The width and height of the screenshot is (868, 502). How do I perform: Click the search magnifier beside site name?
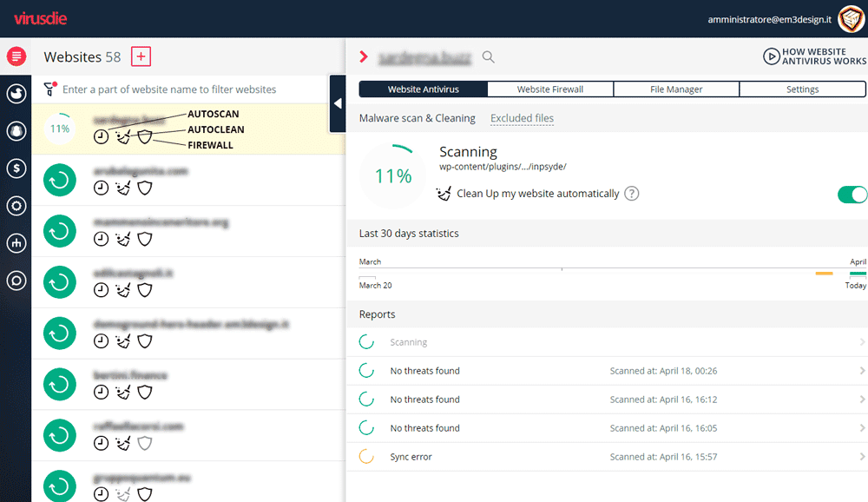489,57
